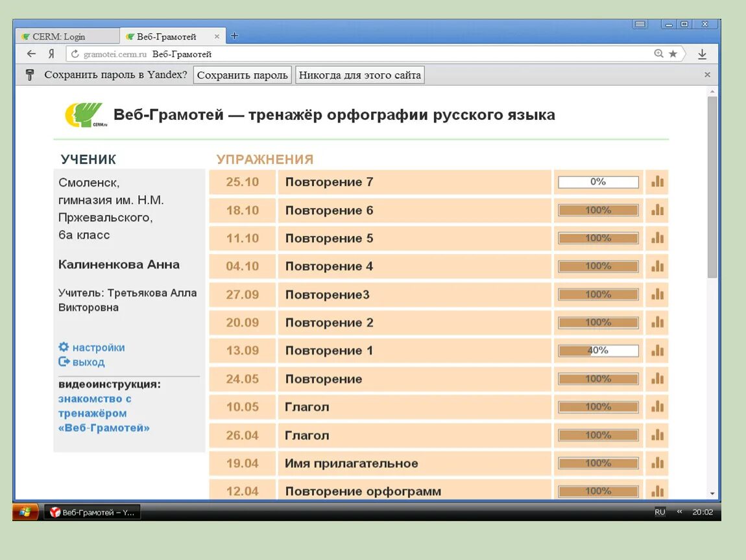
Task: Click the taskbar clock 20:02
Action: pos(703,512)
